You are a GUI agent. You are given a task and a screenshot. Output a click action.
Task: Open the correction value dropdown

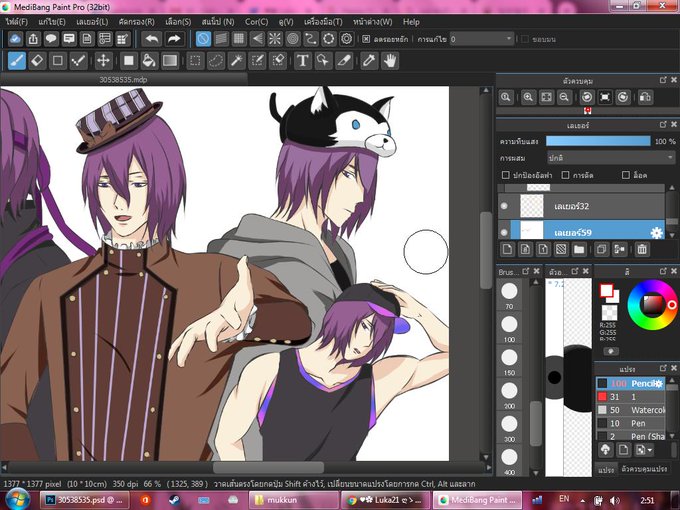coord(482,39)
